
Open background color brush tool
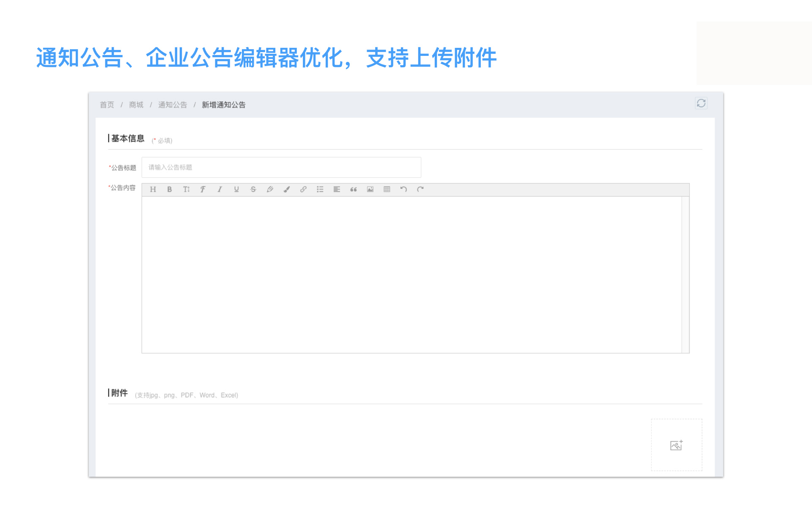(287, 189)
